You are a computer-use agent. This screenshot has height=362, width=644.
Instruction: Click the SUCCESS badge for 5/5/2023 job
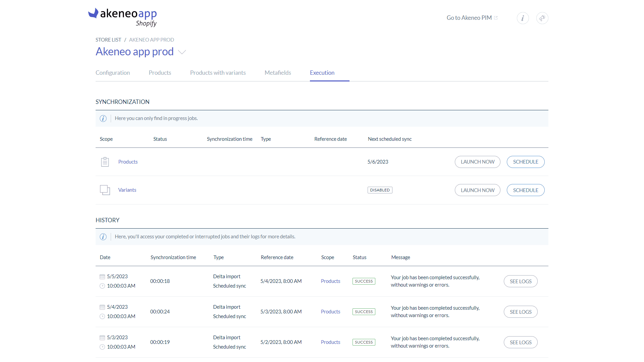pos(364,281)
